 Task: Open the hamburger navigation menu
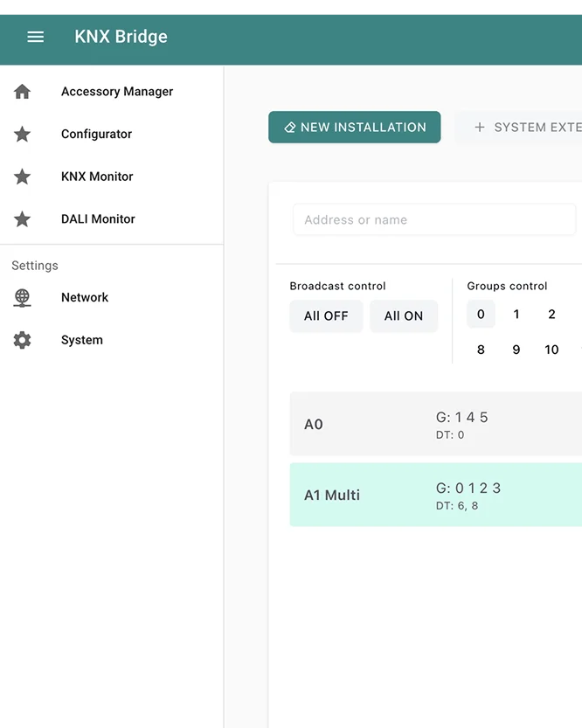click(36, 37)
